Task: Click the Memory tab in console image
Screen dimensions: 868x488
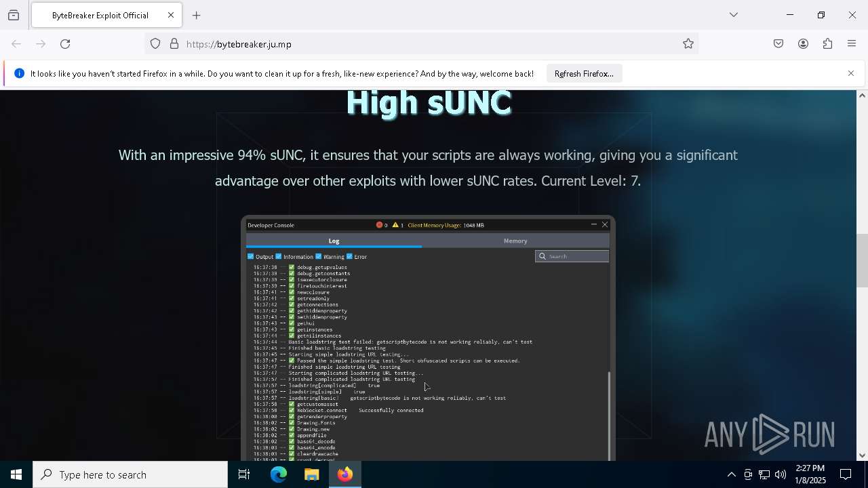Action: (515, 241)
